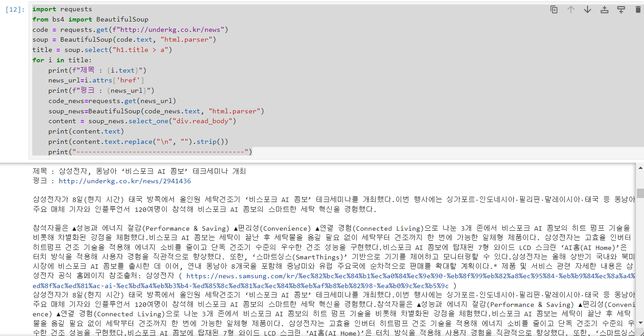Click the output title line '제목 : 삼성전자'

coord(139,171)
